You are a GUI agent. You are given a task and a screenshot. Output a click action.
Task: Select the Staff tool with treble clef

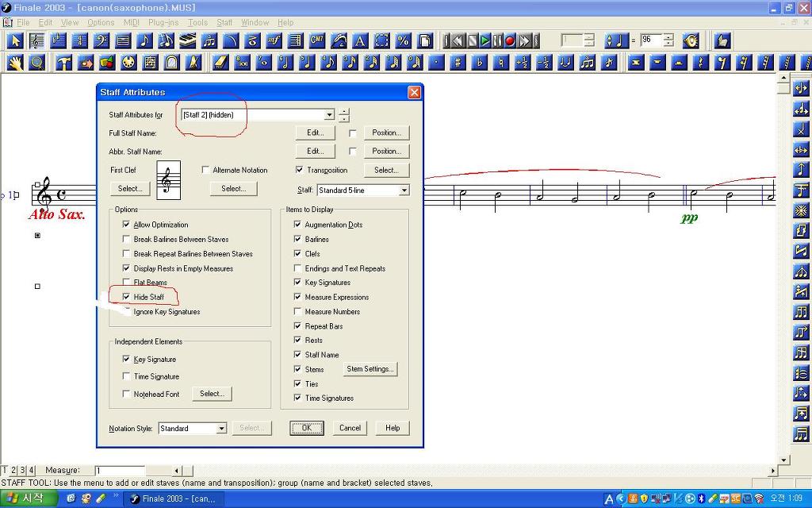[x=36, y=40]
